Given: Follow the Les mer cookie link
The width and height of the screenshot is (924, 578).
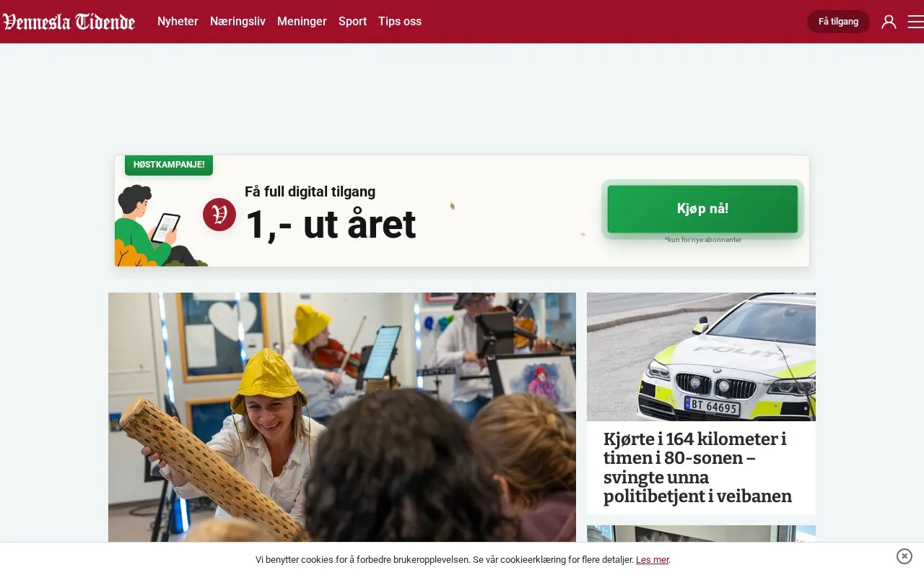Looking at the screenshot, I should (653, 560).
